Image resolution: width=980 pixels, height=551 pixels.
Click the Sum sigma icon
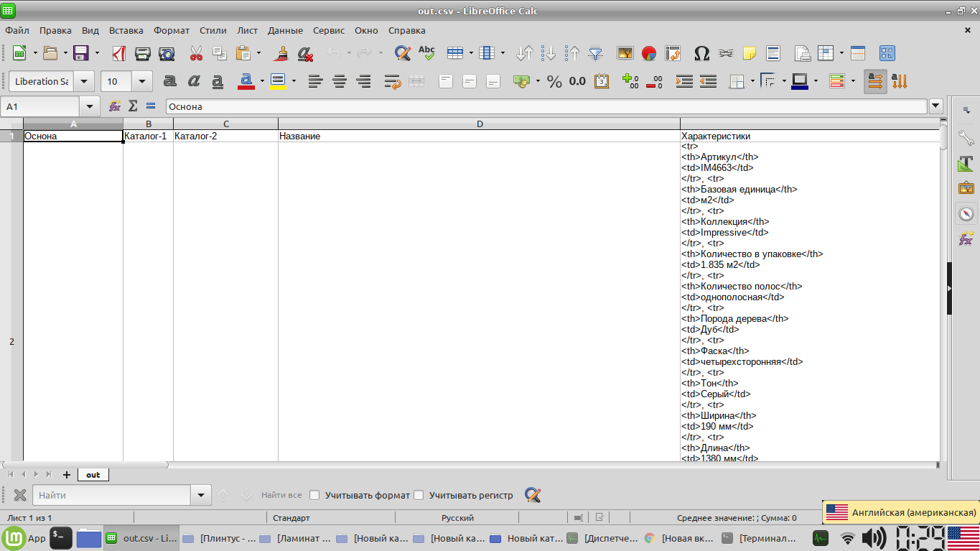click(133, 106)
